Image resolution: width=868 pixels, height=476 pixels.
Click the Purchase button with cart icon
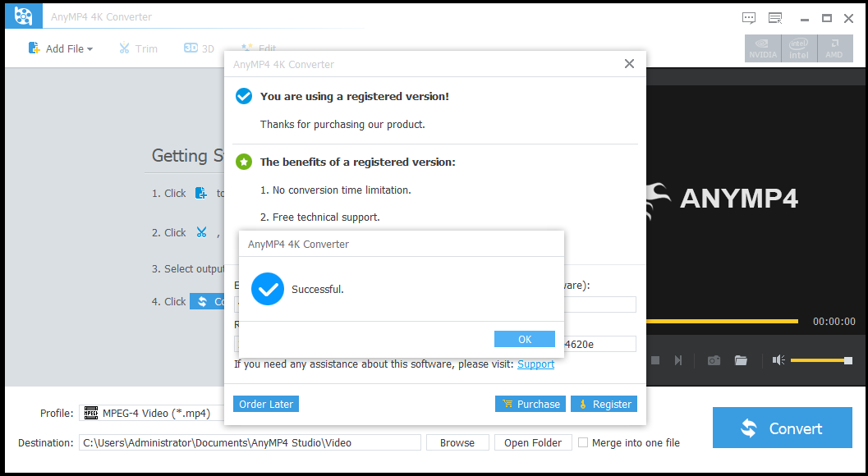(530, 404)
